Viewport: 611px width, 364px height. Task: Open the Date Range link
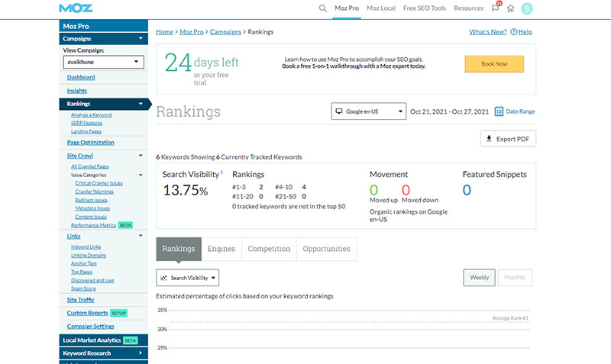(x=520, y=111)
